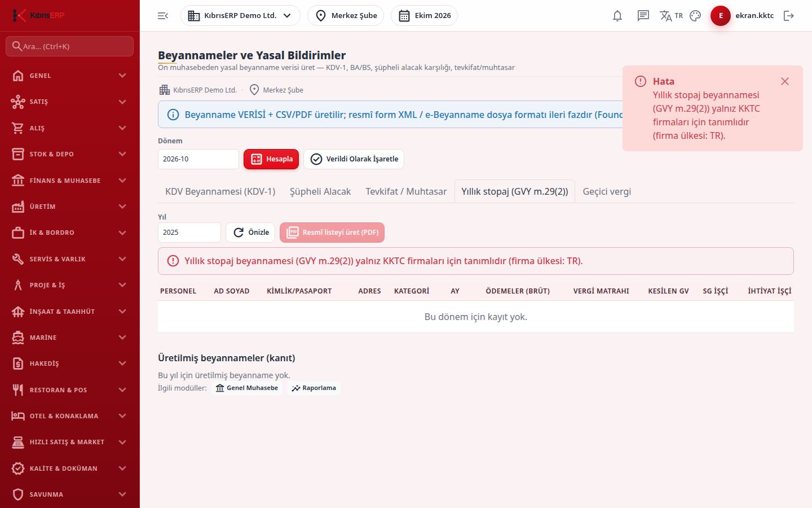Switch language via TR translate icon

[x=671, y=16]
